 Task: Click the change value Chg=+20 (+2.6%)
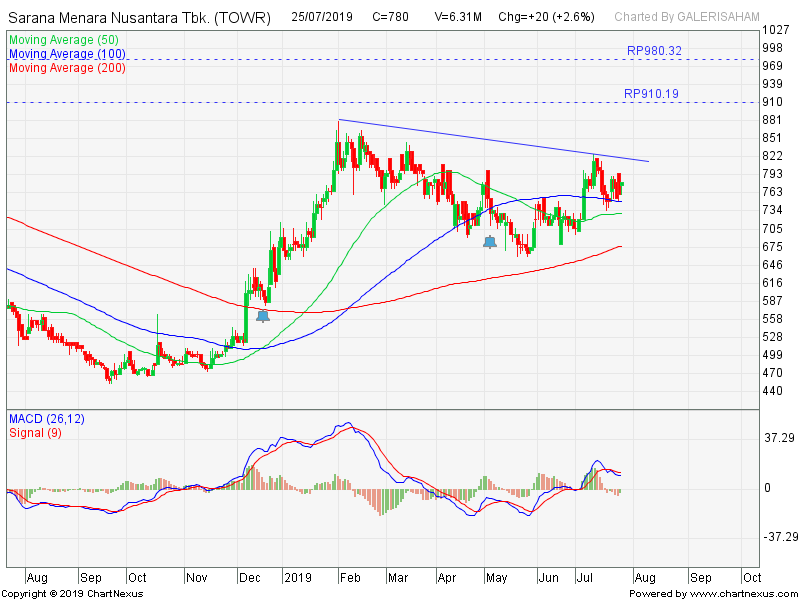(x=546, y=17)
